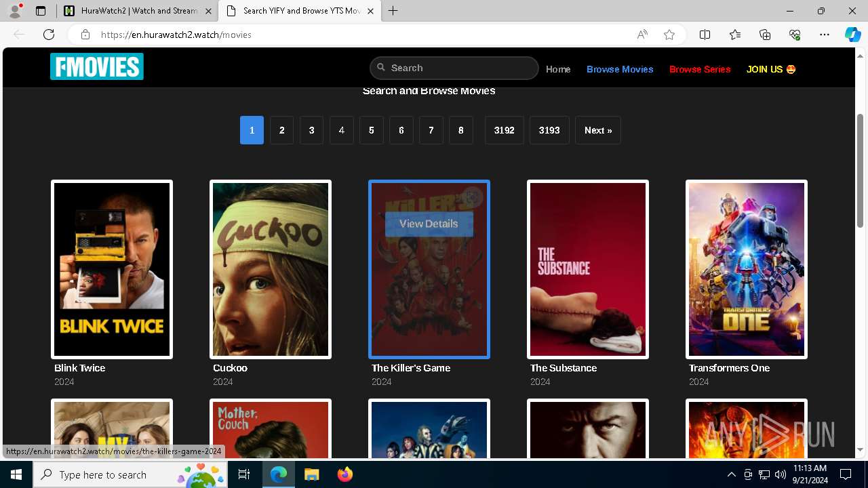Open the browser profile icon
Viewport: 868px width, 488px height.
click(x=15, y=11)
